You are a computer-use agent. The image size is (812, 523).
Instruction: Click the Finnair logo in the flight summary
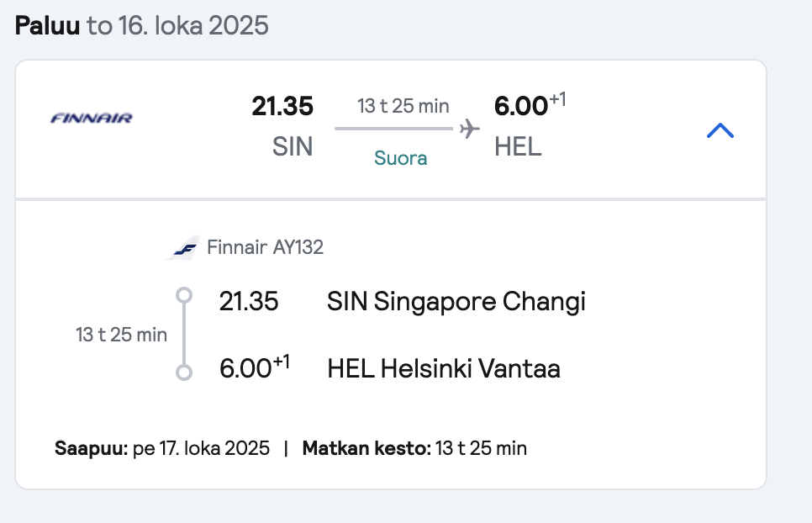click(91, 119)
